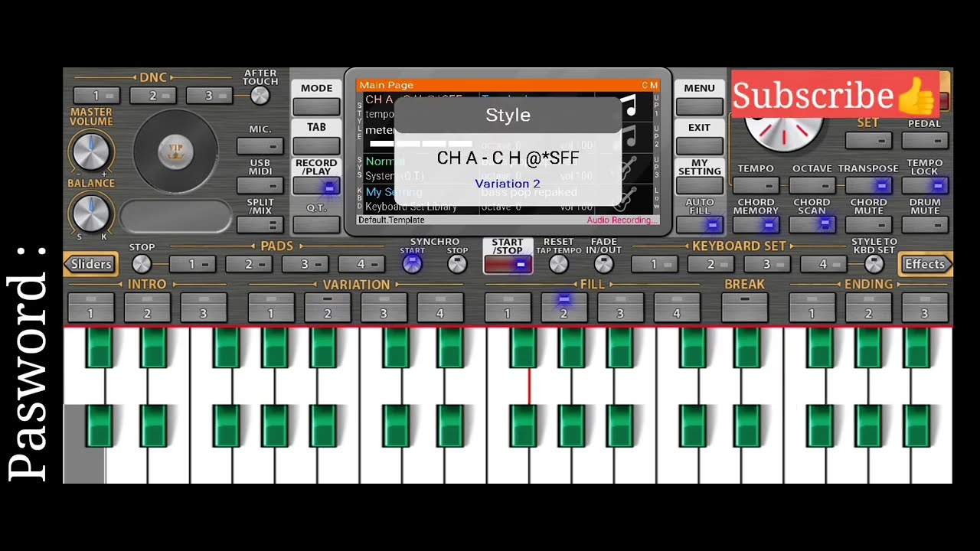Image resolution: width=980 pixels, height=551 pixels.
Task: Select Variation 1
Action: tap(271, 307)
